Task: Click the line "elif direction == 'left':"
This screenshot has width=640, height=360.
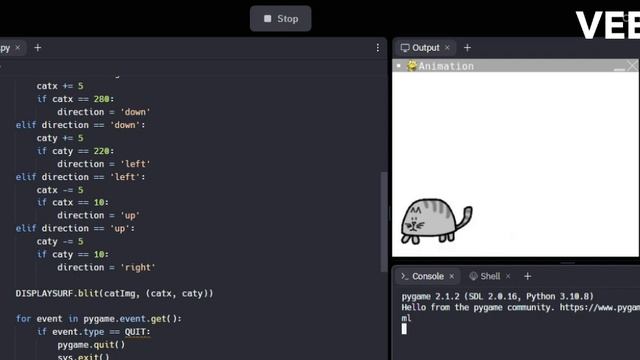Action: (x=80, y=177)
